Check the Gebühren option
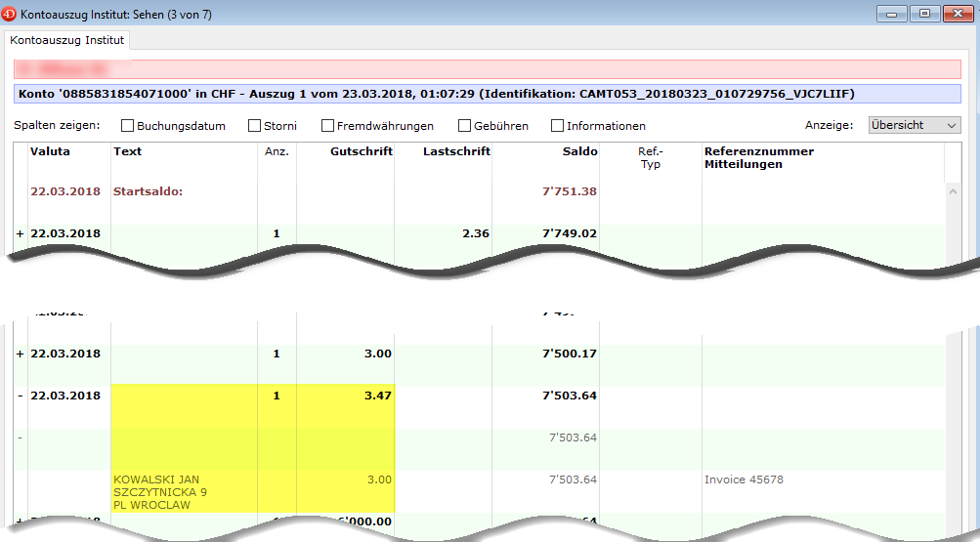Screen dimensions: 980x542 [464, 126]
